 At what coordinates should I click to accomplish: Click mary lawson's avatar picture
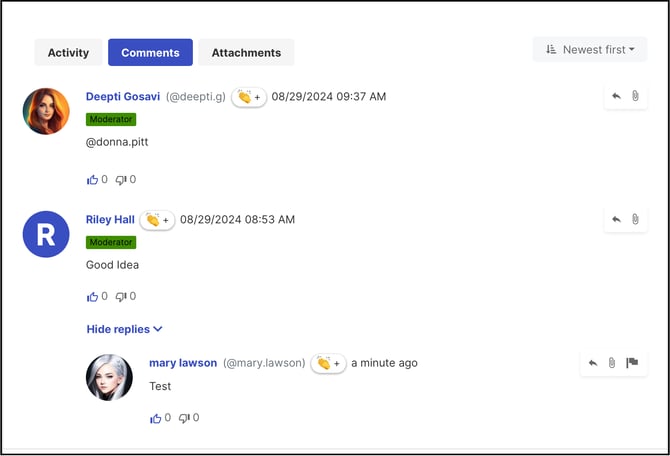point(110,378)
